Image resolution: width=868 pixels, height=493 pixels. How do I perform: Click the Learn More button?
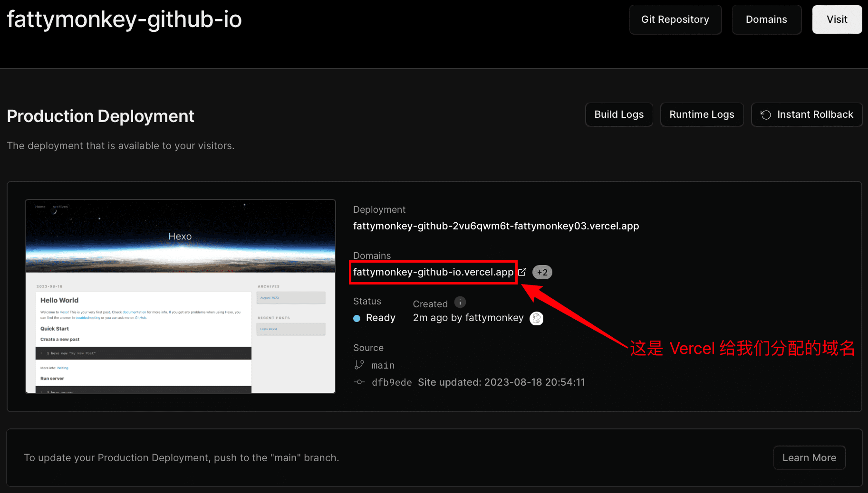pyautogui.click(x=810, y=458)
